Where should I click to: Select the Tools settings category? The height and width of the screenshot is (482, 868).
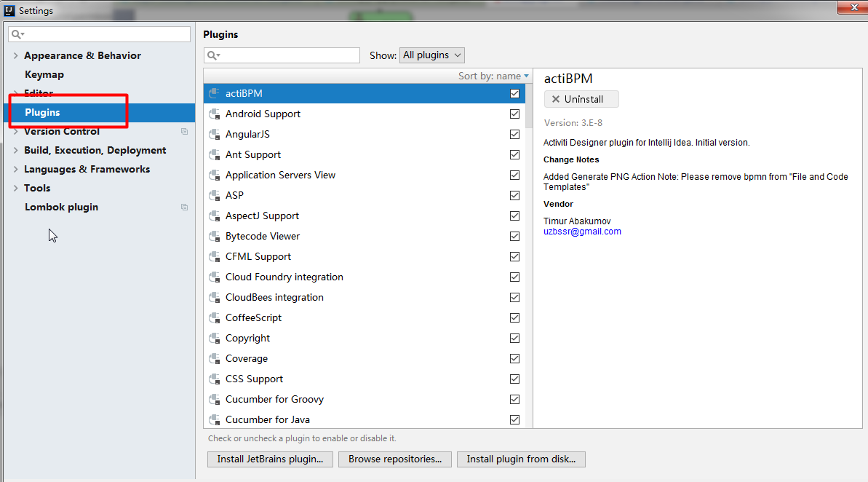tap(37, 188)
